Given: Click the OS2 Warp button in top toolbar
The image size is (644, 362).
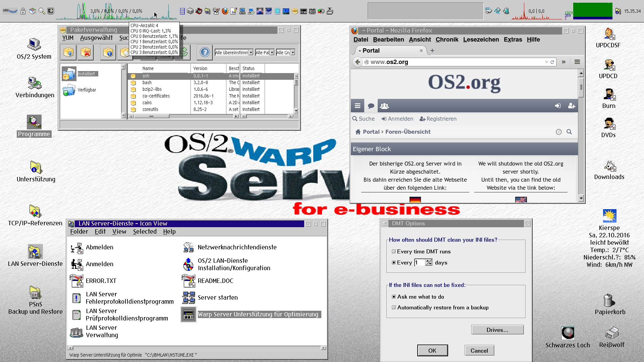Looking at the screenshot, I should [x=10, y=11].
